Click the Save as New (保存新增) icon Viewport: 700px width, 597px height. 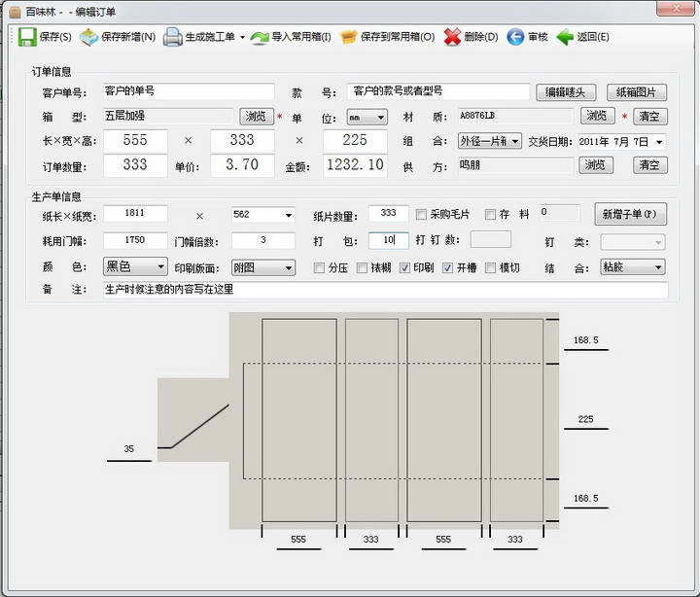click(88, 37)
